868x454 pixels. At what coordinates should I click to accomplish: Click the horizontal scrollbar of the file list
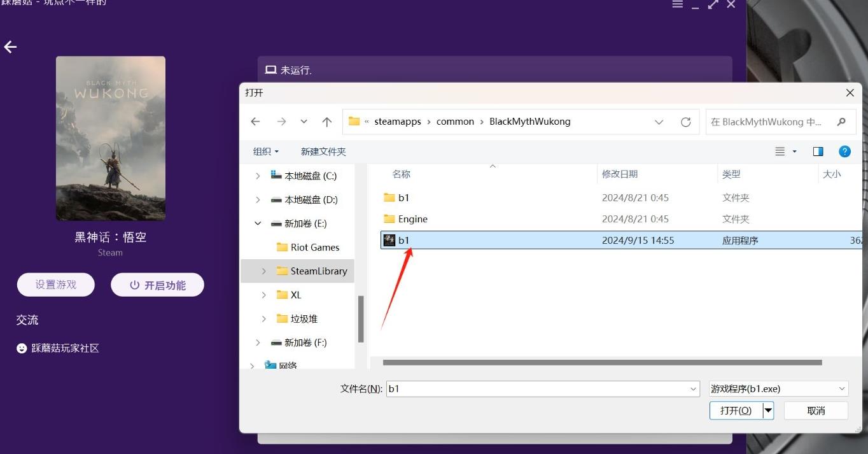tap(602, 362)
